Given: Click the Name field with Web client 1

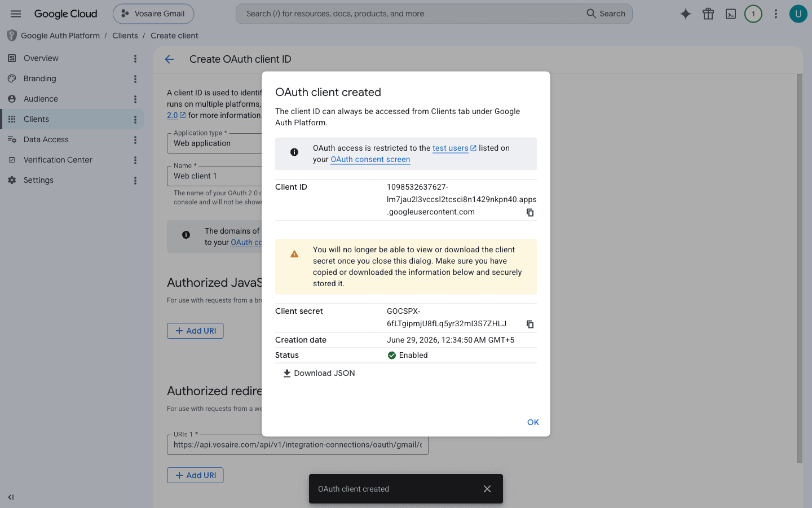Looking at the screenshot, I should click(214, 176).
